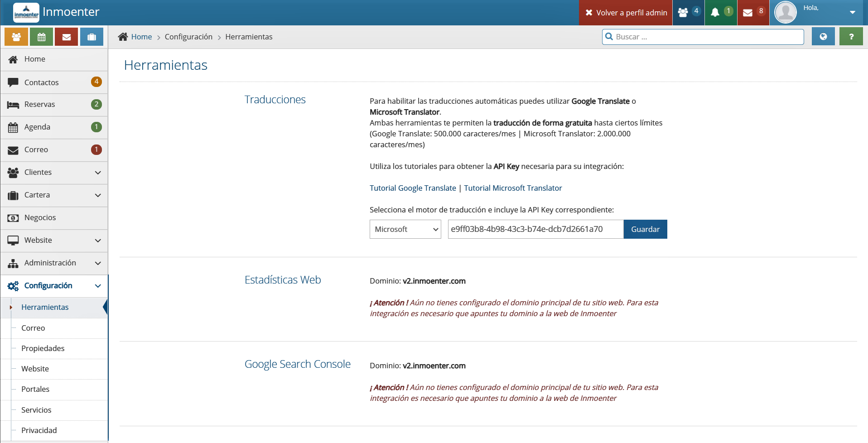Click the Contactos speech bubble icon

13,82
